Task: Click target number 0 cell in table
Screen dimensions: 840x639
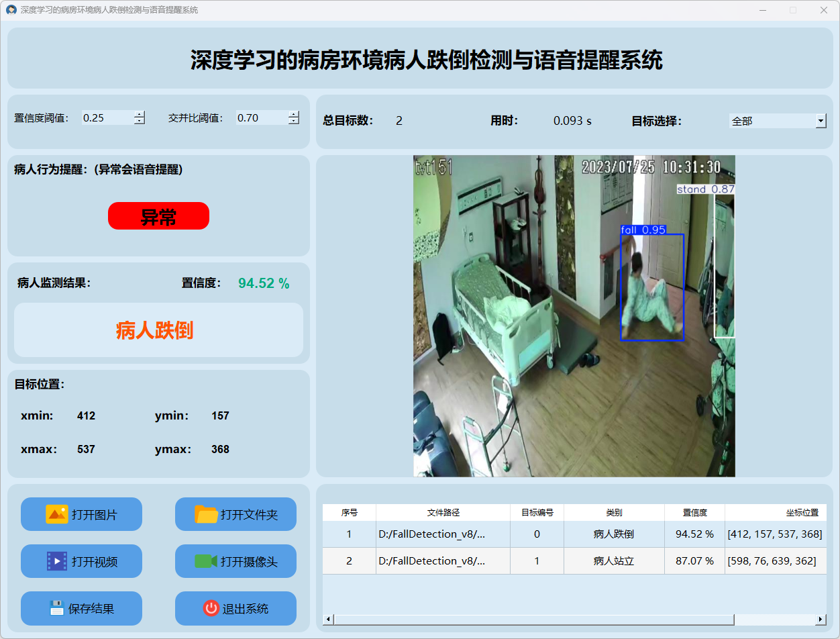Action: coord(537,534)
